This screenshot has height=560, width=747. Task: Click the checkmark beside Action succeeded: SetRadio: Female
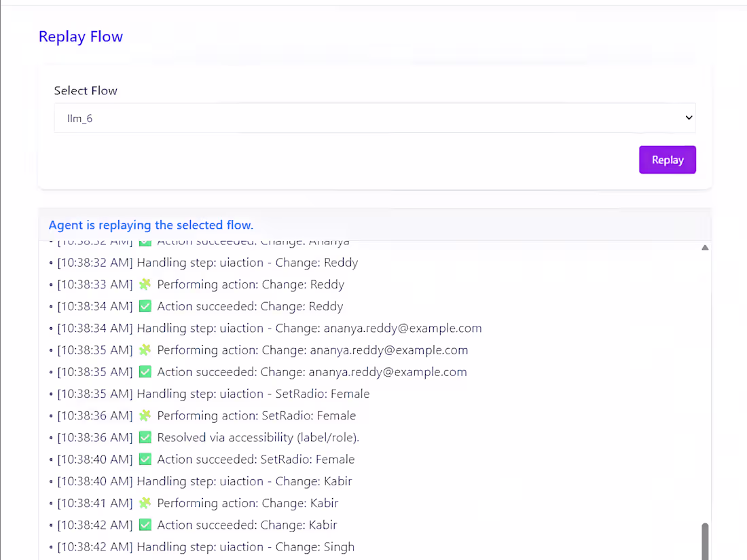coord(145,459)
